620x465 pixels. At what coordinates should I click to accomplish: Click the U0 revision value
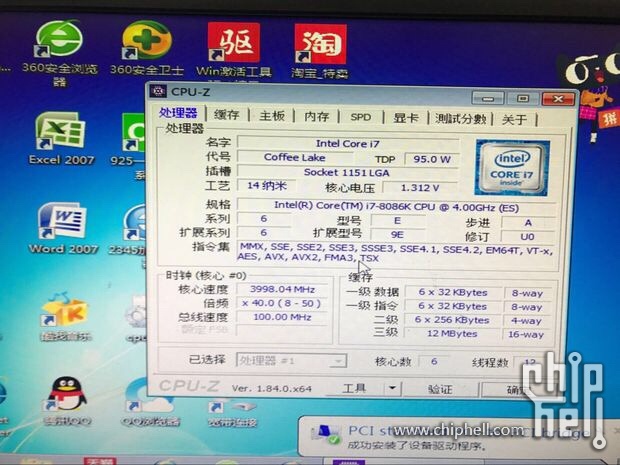point(527,237)
